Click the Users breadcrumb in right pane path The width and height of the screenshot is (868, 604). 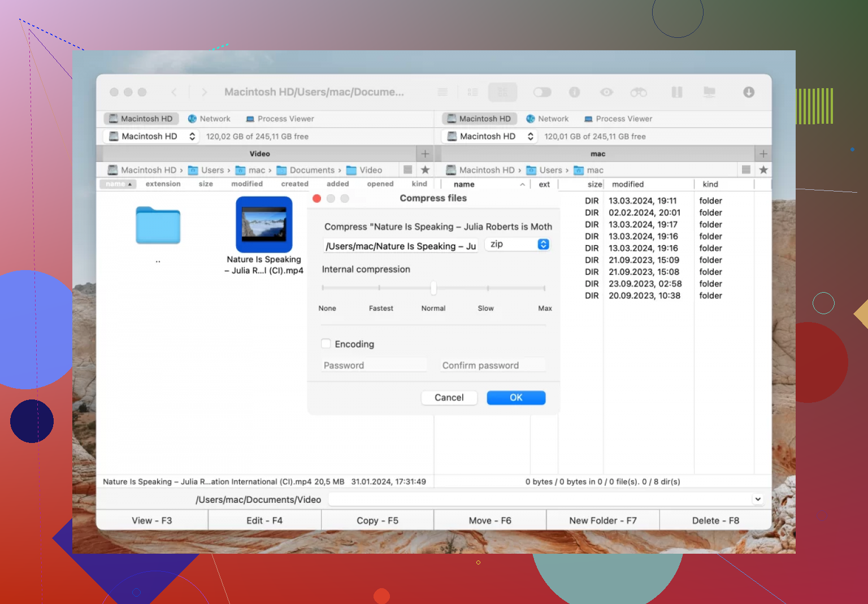tap(544, 170)
